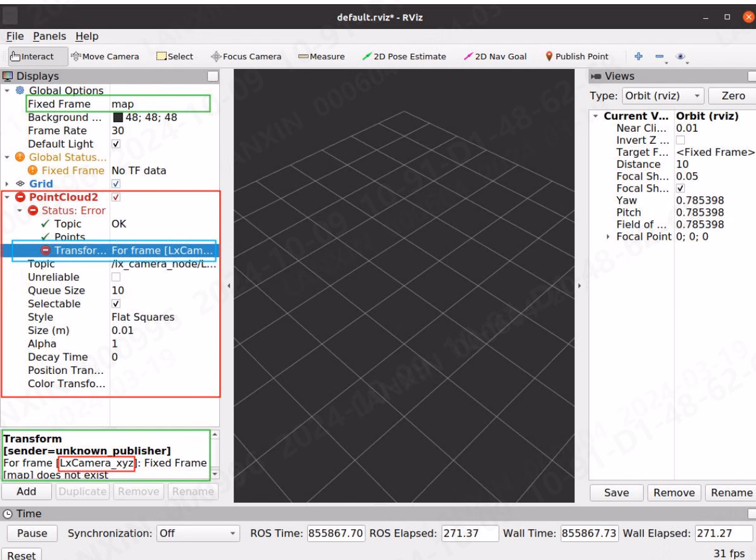Activate the 2D Pose Estimate tool
The width and height of the screenshot is (756, 560).
pos(404,56)
